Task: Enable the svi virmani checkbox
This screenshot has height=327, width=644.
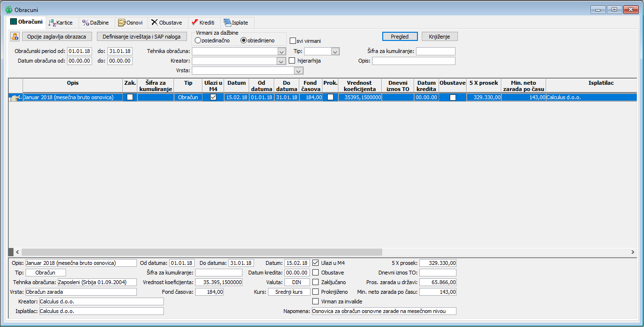Action: point(293,41)
